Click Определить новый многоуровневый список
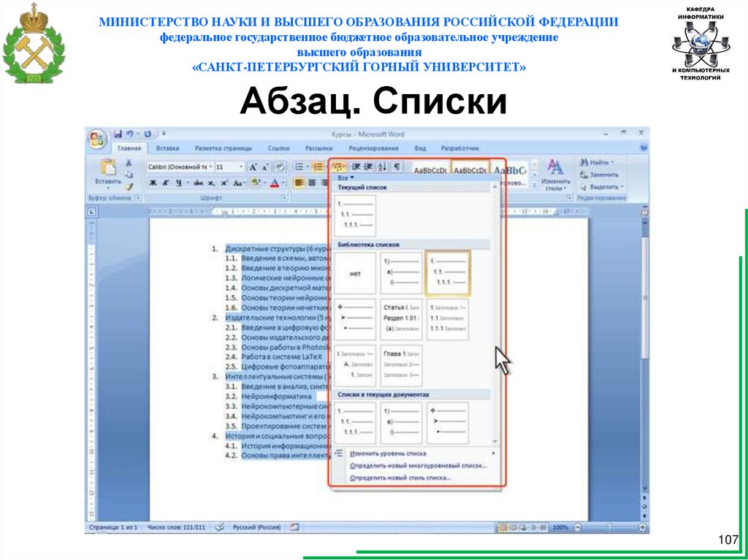This screenshot has height=560, width=748. pos(419,466)
